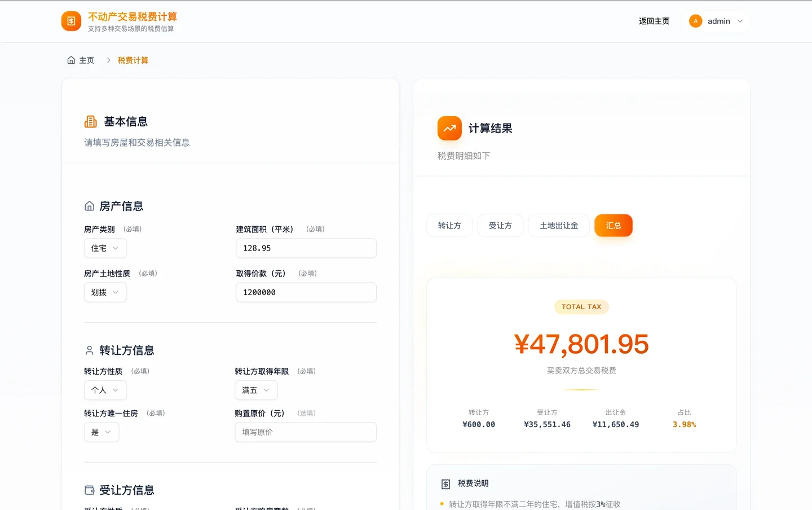Click the 受让方信息 building icon
The height and width of the screenshot is (510, 812).
[89, 490]
